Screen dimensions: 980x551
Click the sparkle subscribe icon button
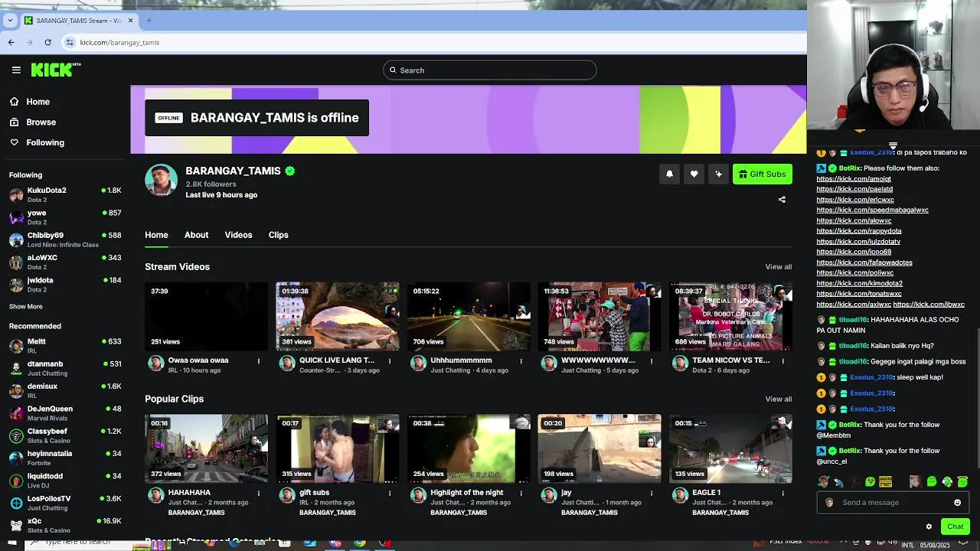[x=718, y=174]
